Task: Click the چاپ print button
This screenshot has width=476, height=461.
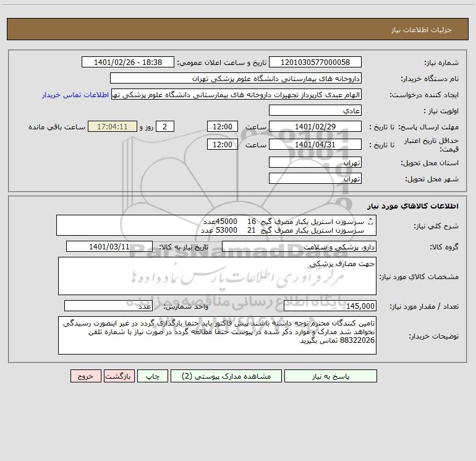Action: (x=153, y=376)
